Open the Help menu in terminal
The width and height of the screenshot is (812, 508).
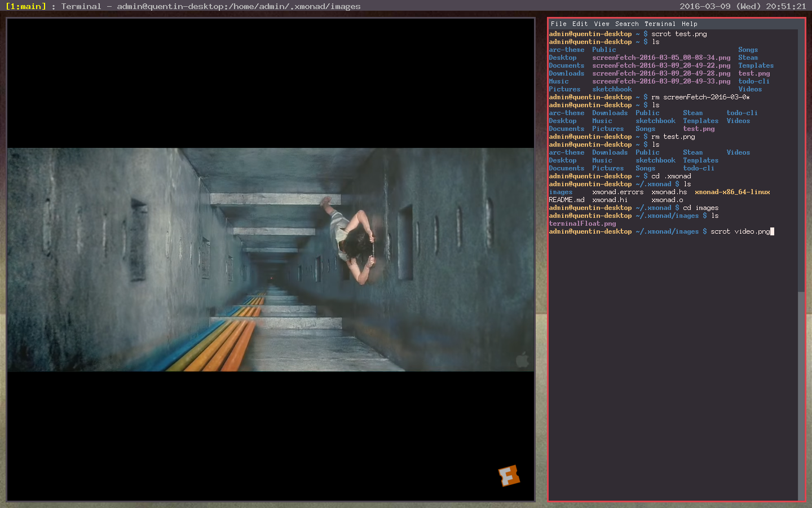[x=689, y=24]
